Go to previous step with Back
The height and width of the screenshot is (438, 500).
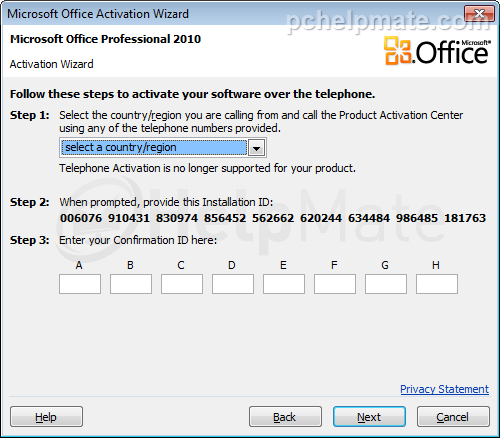285,417
